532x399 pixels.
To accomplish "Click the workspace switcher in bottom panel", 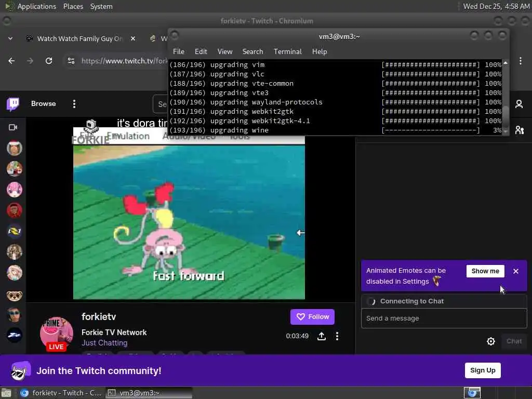I will [472, 393].
